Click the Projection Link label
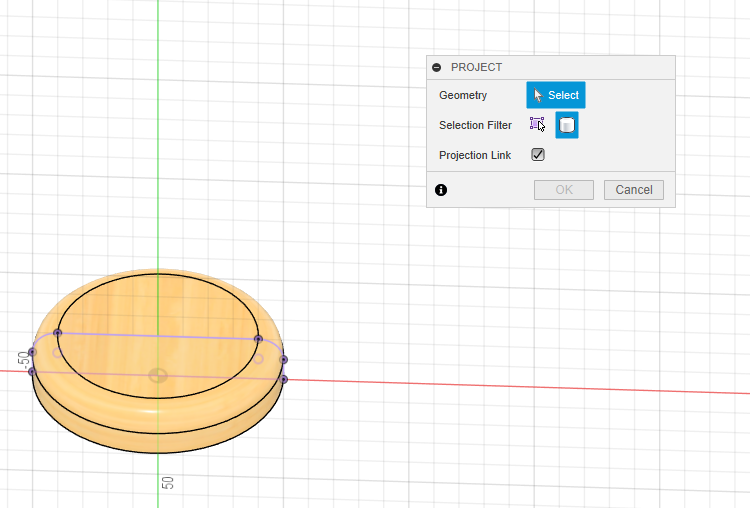 475,156
